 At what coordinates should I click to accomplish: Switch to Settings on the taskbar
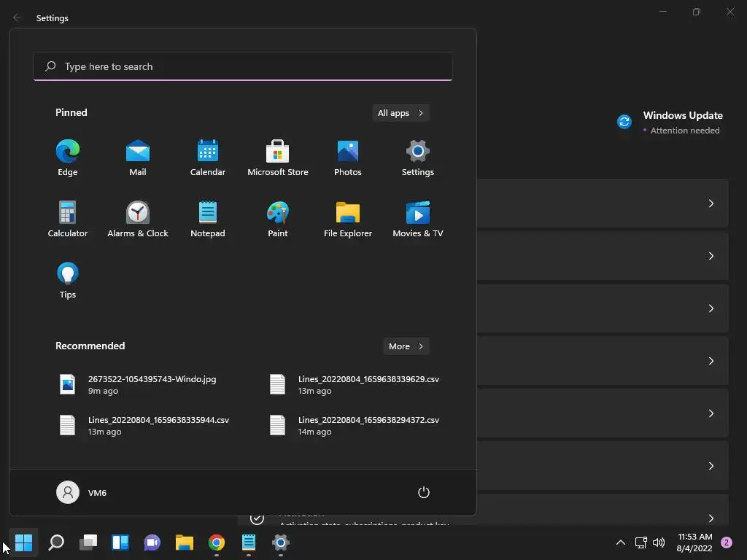click(x=281, y=542)
